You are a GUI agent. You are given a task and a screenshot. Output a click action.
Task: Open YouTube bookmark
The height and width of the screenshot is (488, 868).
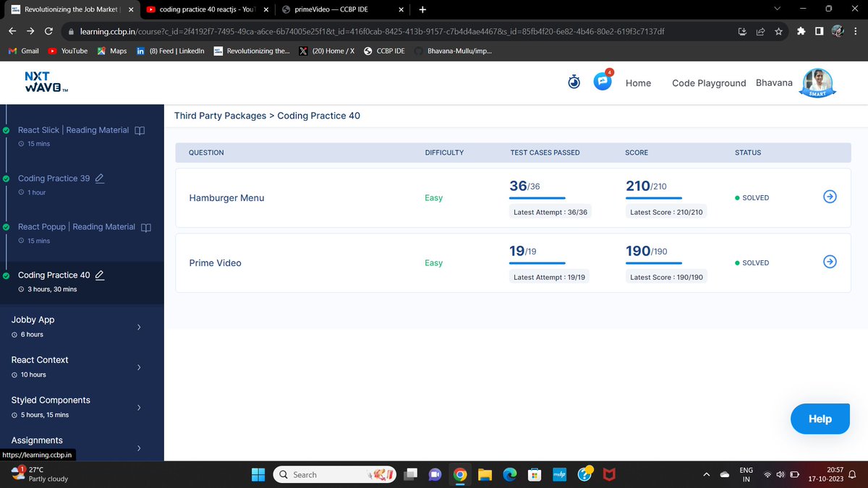67,51
